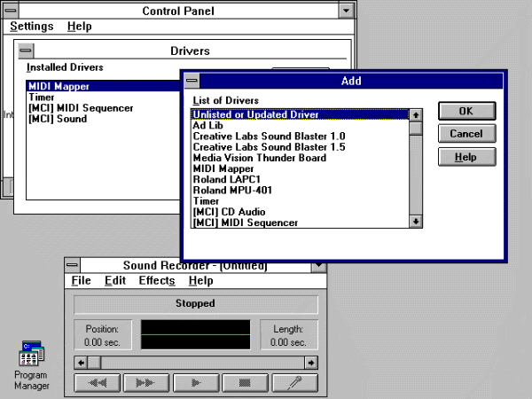
Task: Open the Add dialog system menu box
Action: click(192, 81)
